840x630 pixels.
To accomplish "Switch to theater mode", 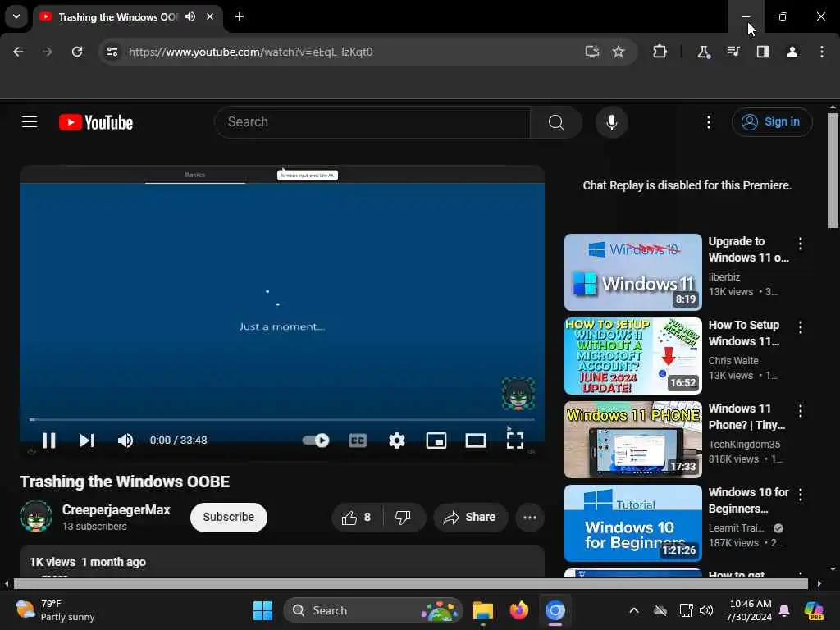I will tap(476, 441).
